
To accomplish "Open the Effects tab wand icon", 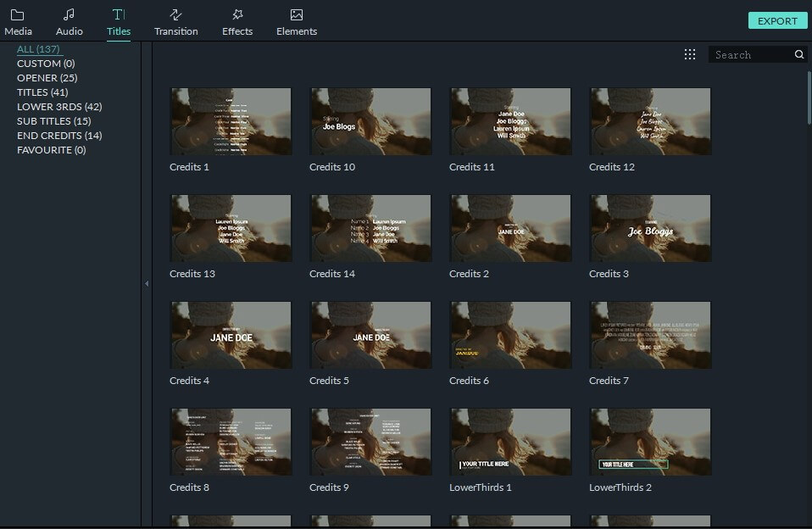I will point(237,14).
